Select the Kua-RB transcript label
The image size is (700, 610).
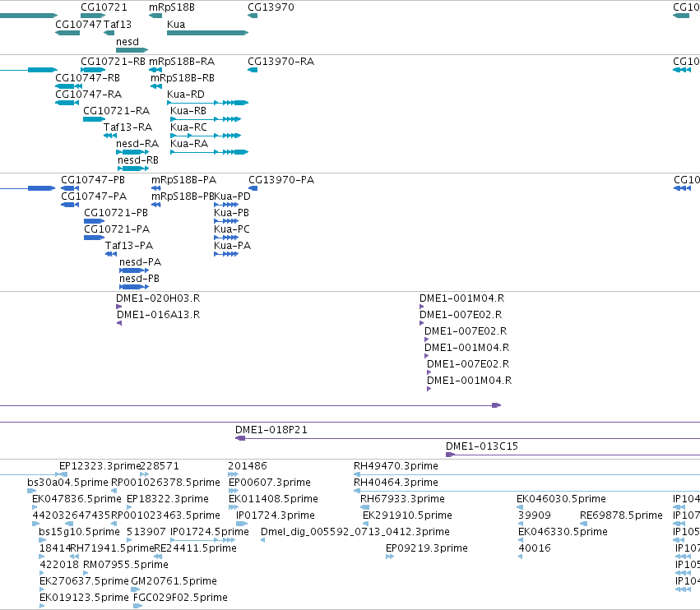pos(188,111)
